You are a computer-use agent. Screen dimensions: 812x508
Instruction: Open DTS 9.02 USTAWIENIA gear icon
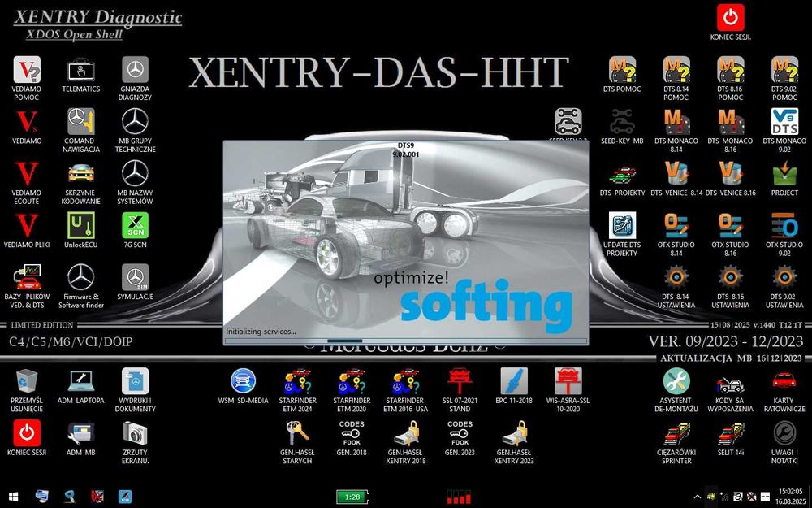click(x=784, y=277)
